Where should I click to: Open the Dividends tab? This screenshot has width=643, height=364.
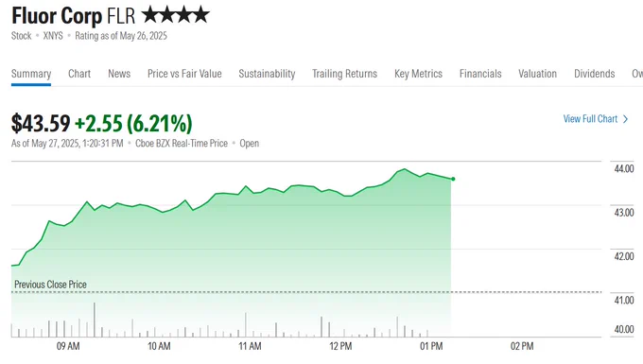pos(594,74)
